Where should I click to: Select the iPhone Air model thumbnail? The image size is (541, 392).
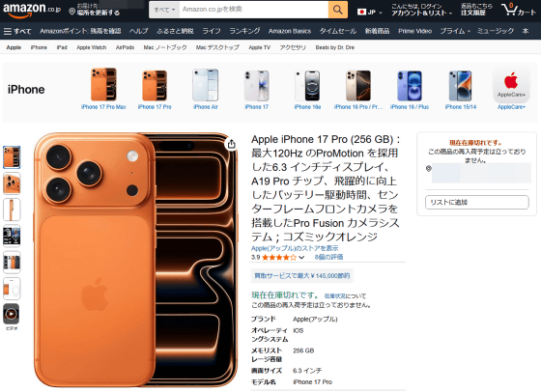tap(206, 89)
